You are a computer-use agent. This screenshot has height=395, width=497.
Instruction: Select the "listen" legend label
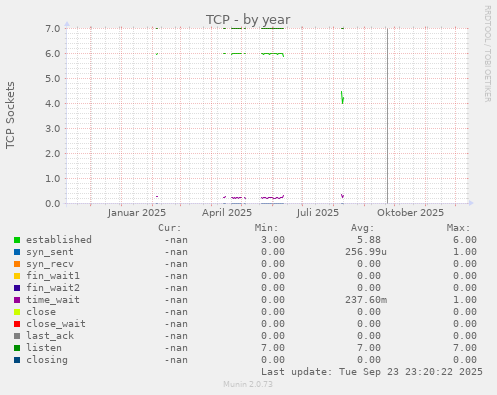click(x=44, y=348)
